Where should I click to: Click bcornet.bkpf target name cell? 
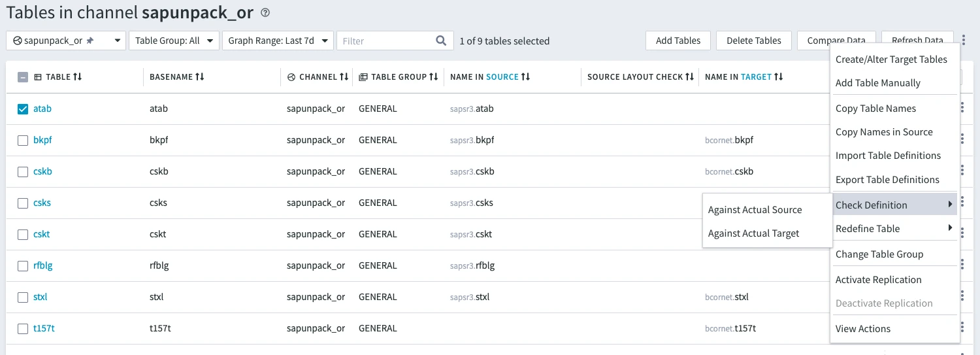point(729,140)
